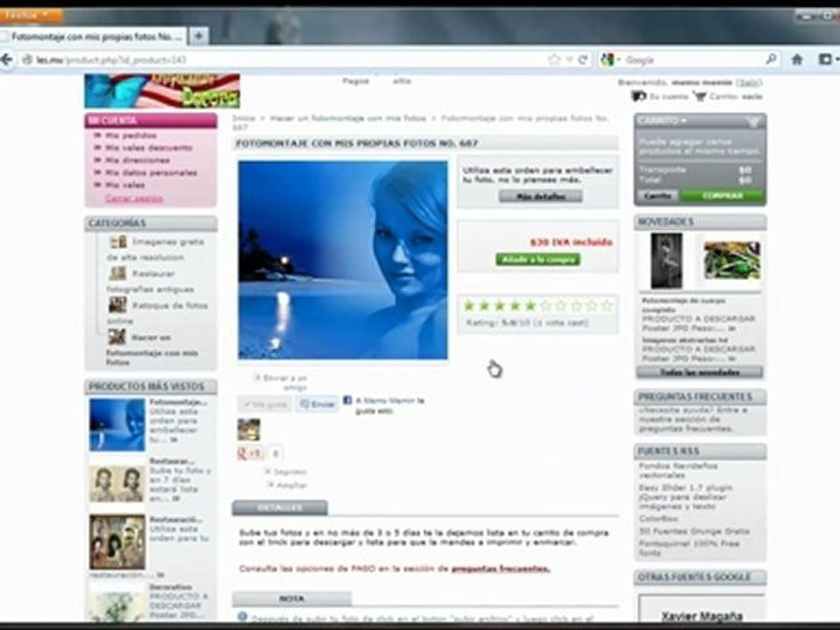Reload the page with refresh icon
Screen dimensions: 840x630
point(583,59)
